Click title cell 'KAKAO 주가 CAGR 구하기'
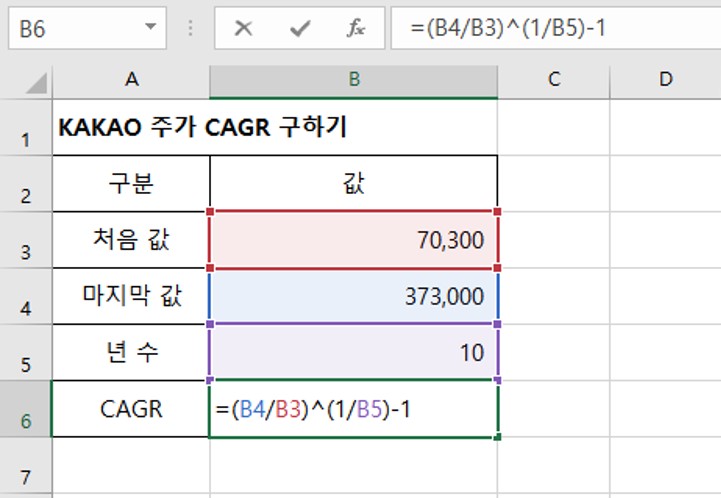721x498 pixels. [202, 127]
